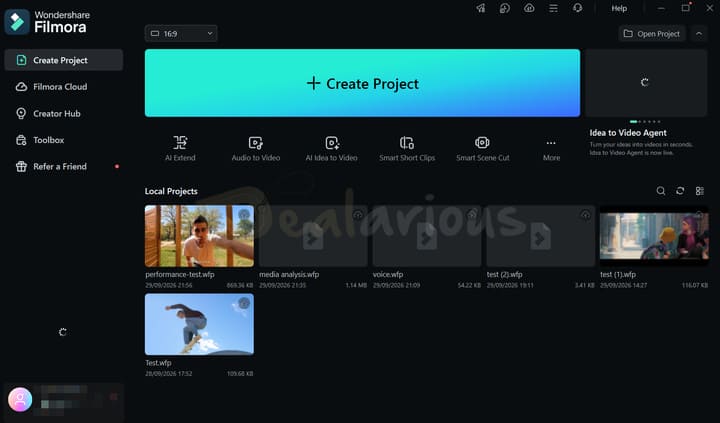This screenshot has height=423, width=720.
Task: Open the test (2).wfp project thumbnail
Action: [x=541, y=236]
